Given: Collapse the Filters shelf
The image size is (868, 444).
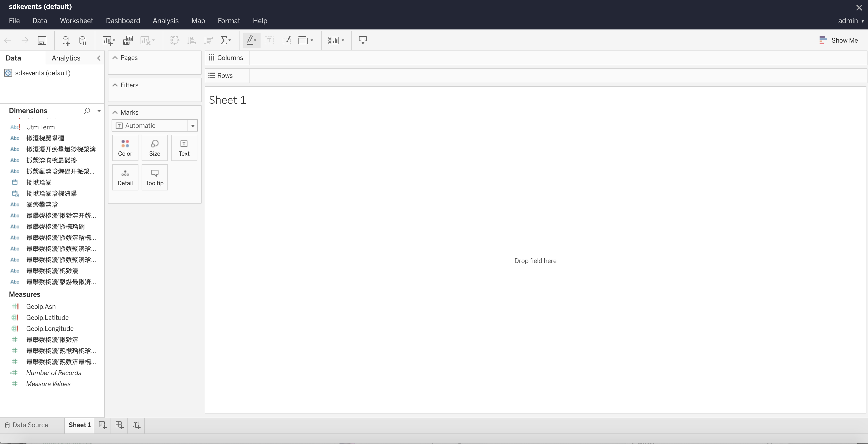Looking at the screenshot, I should pyautogui.click(x=115, y=85).
